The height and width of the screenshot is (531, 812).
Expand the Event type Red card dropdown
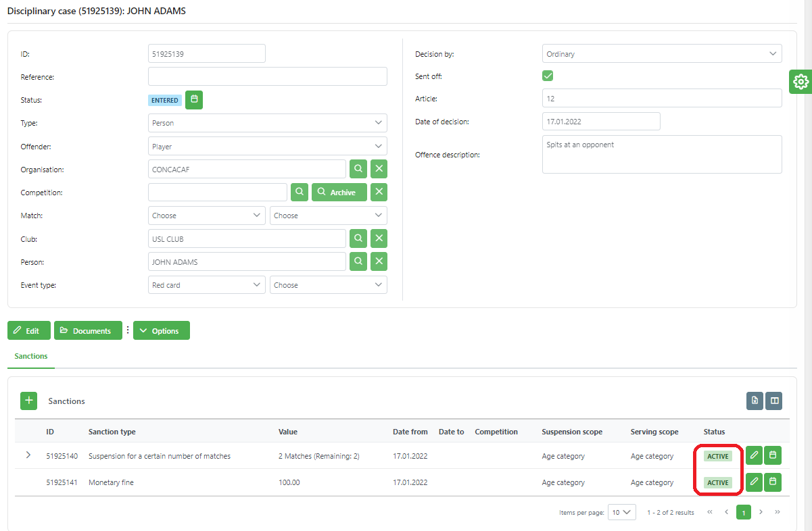(x=207, y=285)
